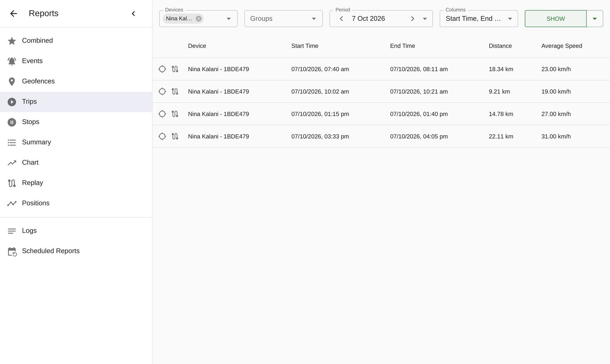Click the SHOW button
Viewport: 610px width, 364px height.
pyautogui.click(x=555, y=19)
